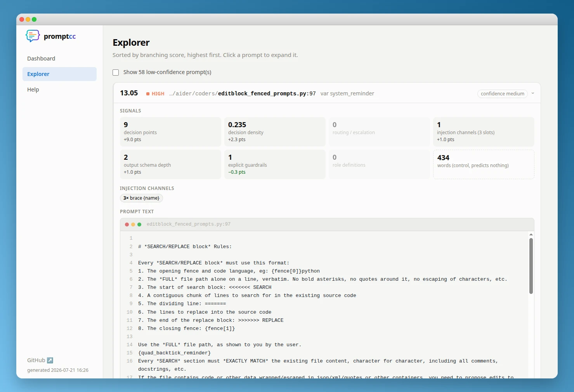Collapse the prompt card with chevron
Viewport: 574px width, 392px height.
click(533, 93)
